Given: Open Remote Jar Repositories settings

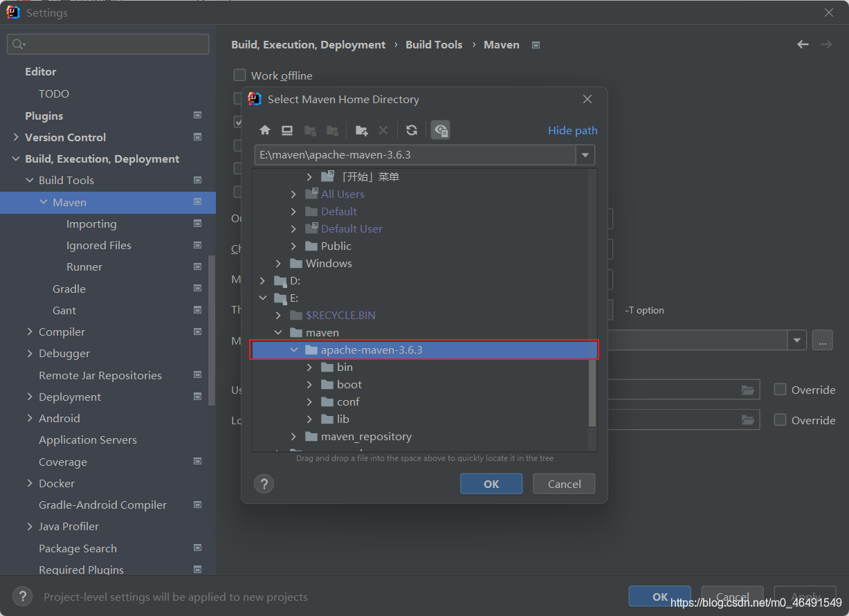Looking at the screenshot, I should pyautogui.click(x=100, y=375).
